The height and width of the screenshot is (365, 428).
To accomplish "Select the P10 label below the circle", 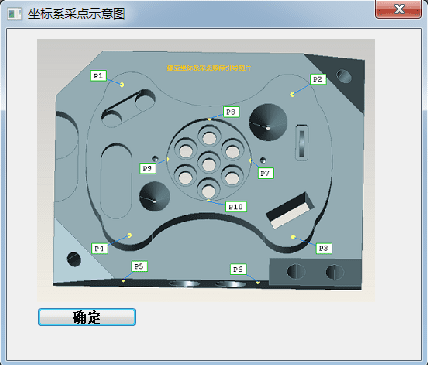I will (x=236, y=207).
